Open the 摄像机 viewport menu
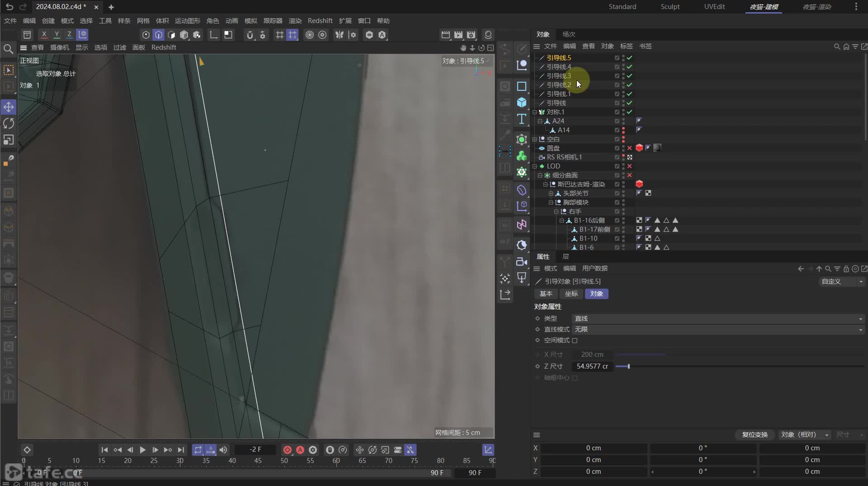Viewport: 868px width, 486px height. coord(59,47)
